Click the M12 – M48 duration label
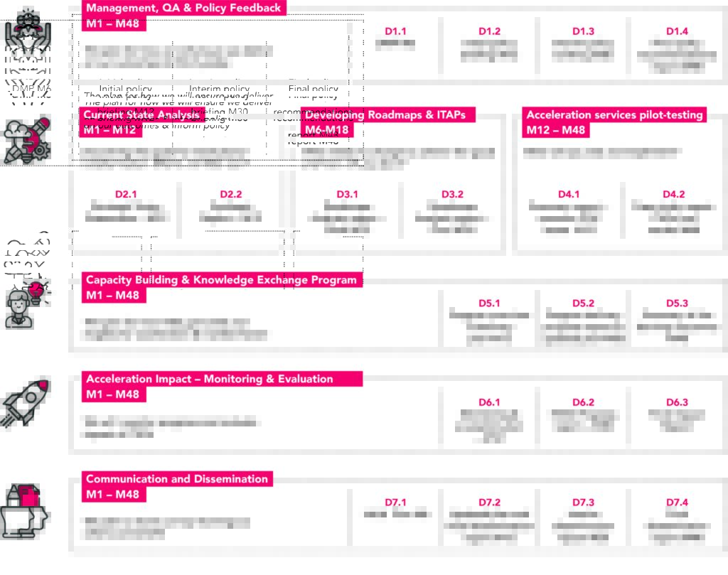 (x=556, y=130)
